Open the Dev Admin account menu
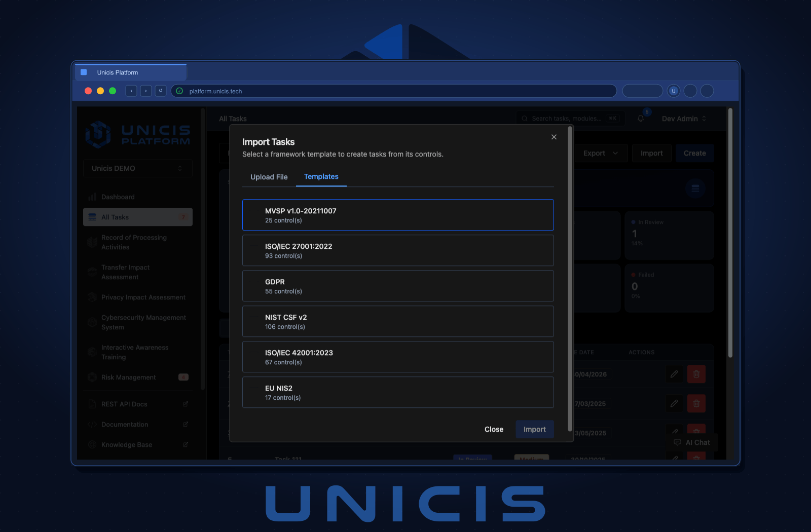The image size is (811, 532). tap(684, 119)
